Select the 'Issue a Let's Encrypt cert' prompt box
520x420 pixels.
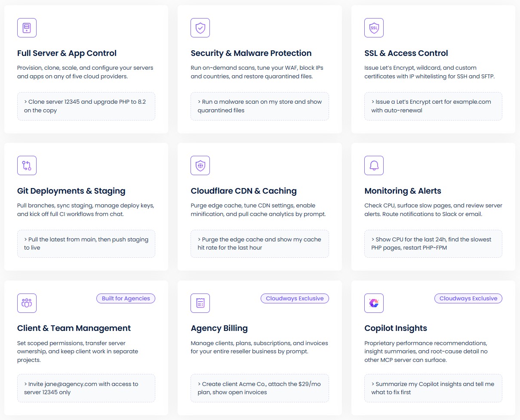[433, 106]
